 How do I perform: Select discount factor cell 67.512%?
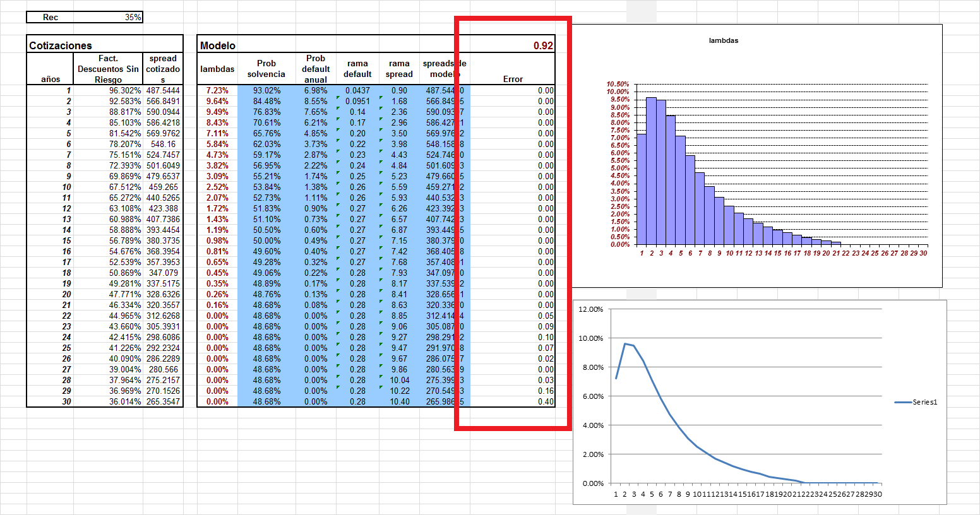[108, 187]
